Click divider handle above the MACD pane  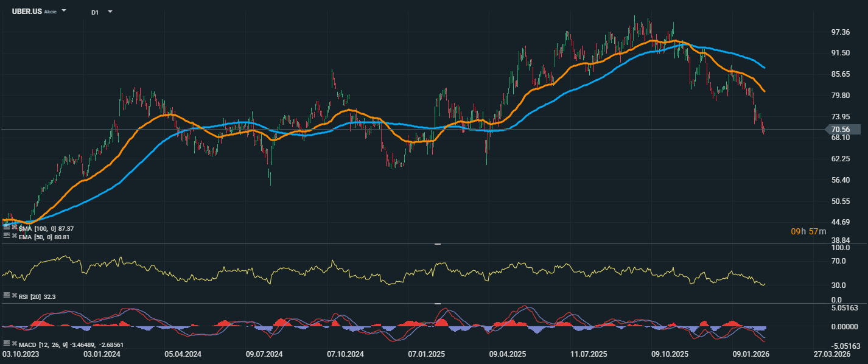(x=437, y=303)
